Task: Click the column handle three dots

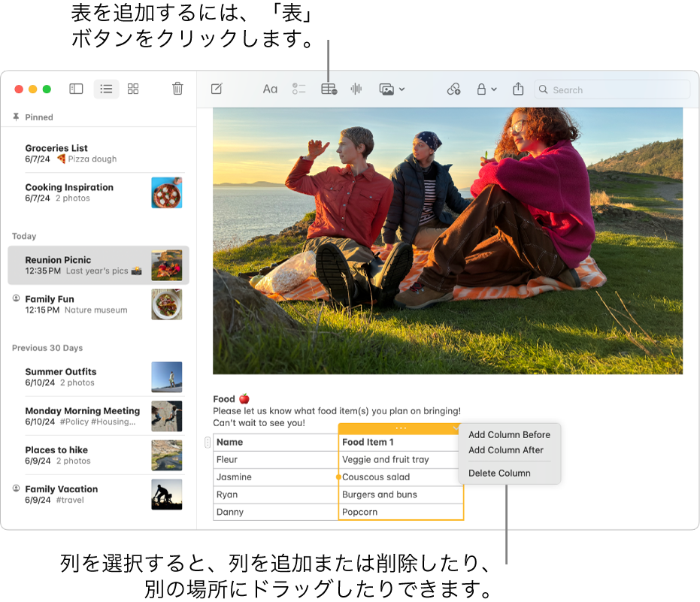Action: point(401,428)
